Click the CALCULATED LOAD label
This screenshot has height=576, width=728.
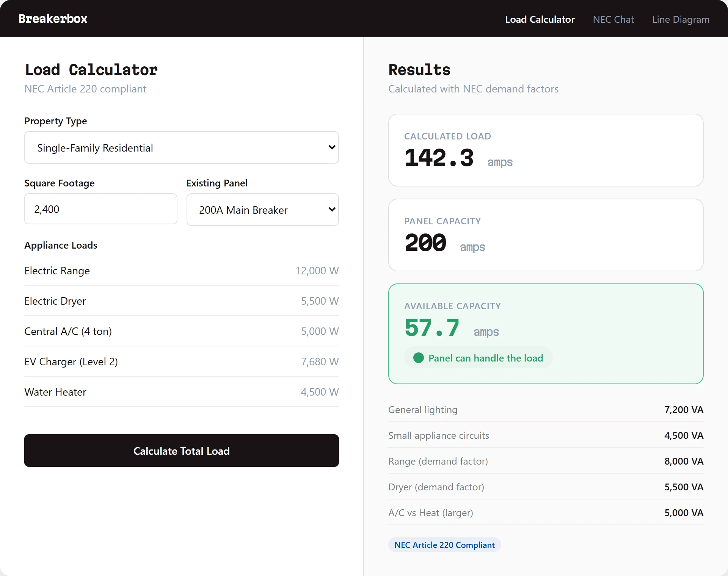(x=447, y=136)
